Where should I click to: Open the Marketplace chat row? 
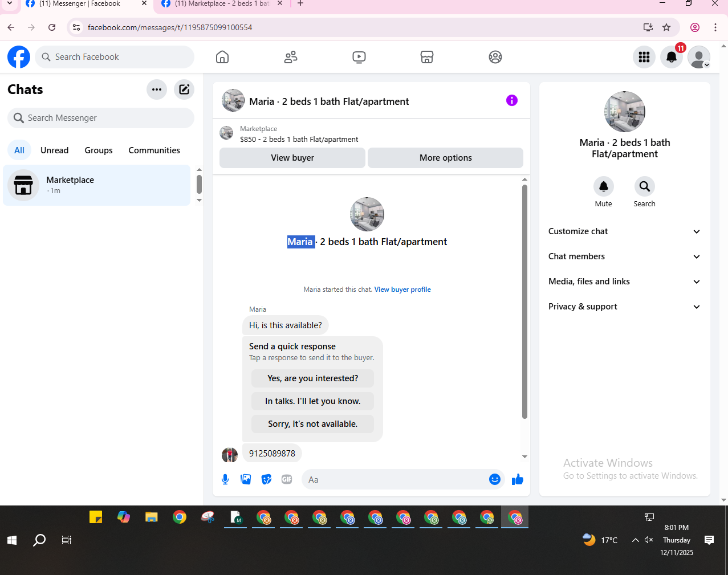click(97, 185)
